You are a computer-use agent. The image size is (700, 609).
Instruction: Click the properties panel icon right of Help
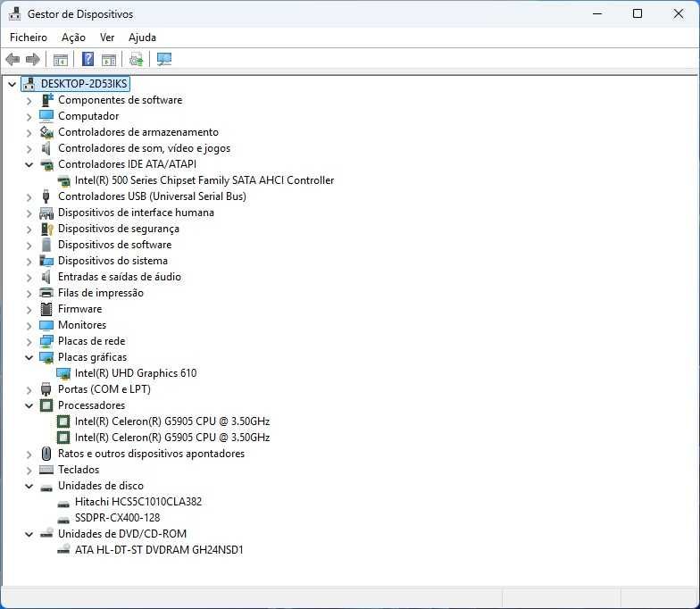pos(109,59)
